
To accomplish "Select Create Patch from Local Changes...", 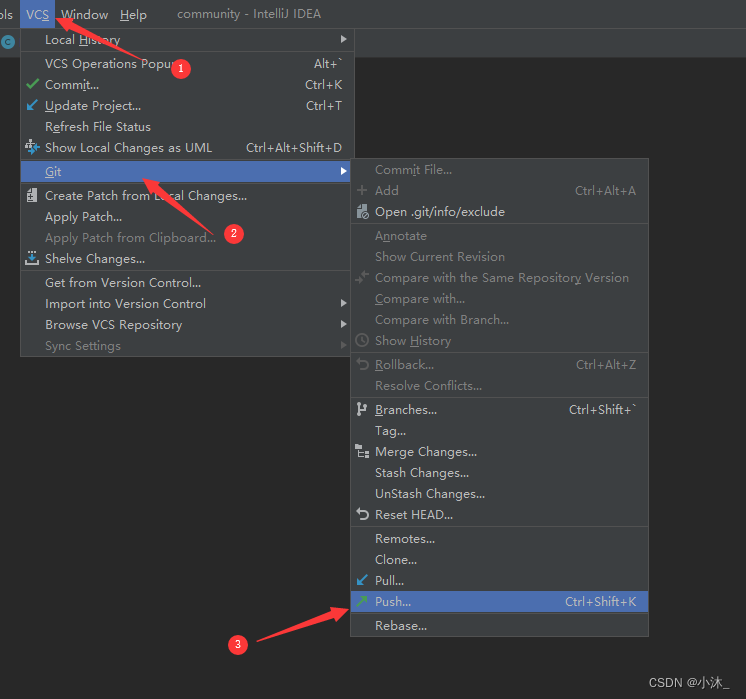I will click(186, 196).
